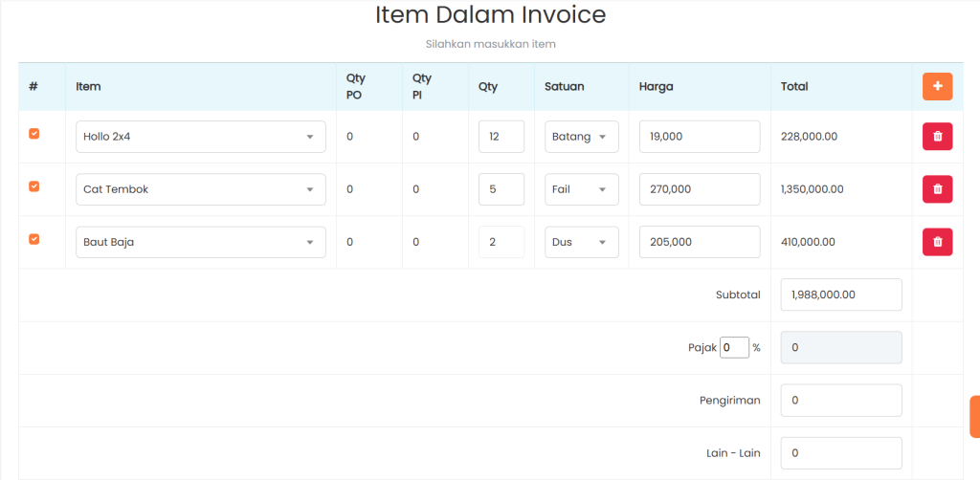The height and width of the screenshot is (480, 980).
Task: Expand the Fail unit dropdown
Action: click(581, 189)
